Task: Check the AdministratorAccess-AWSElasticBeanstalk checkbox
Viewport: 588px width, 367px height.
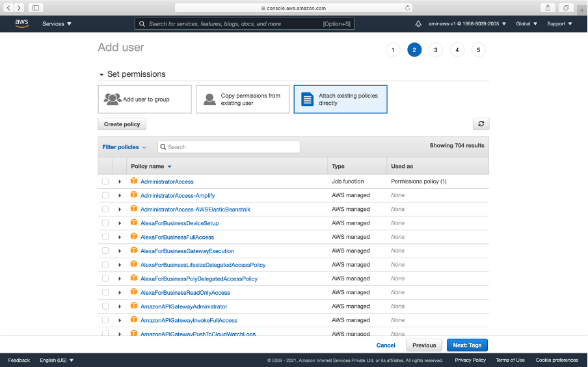Action: (105, 209)
